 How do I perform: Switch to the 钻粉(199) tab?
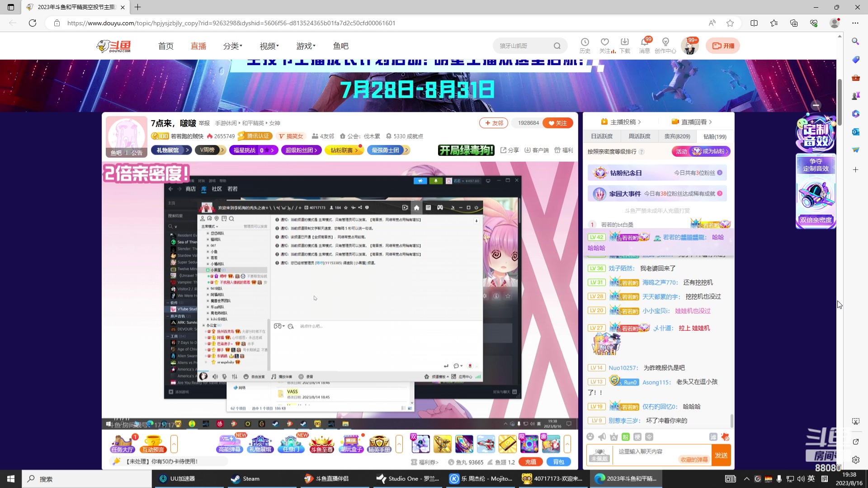click(714, 136)
